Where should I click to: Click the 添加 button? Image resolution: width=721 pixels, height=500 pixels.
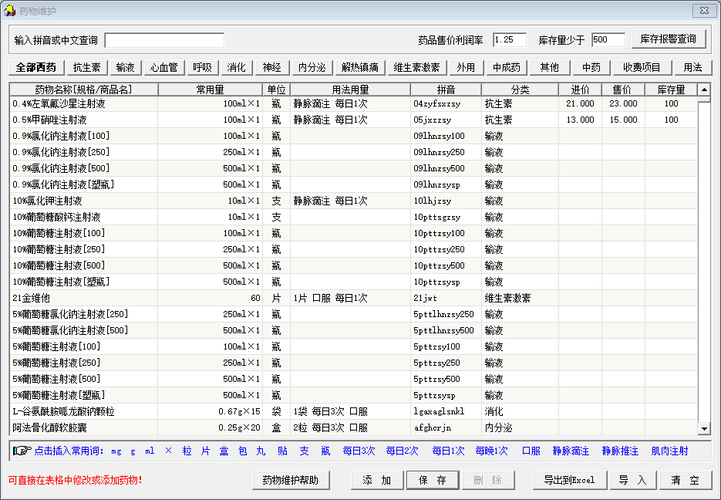click(x=377, y=480)
